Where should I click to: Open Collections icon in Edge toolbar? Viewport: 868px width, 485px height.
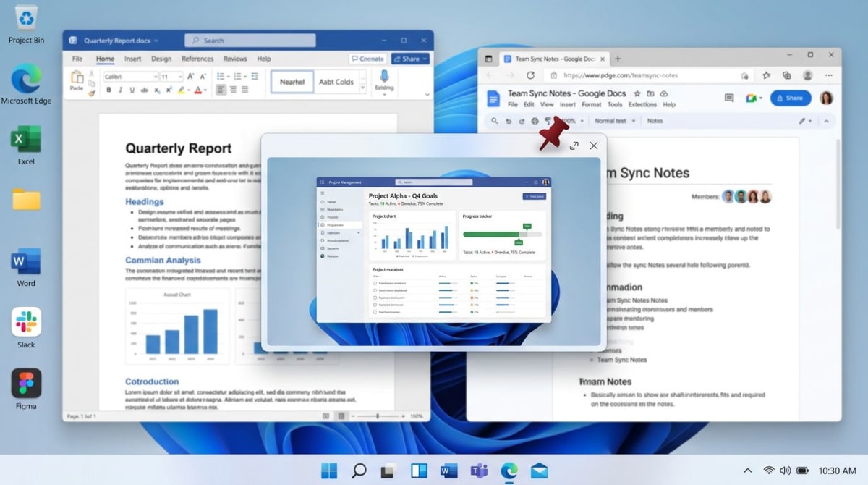click(786, 75)
